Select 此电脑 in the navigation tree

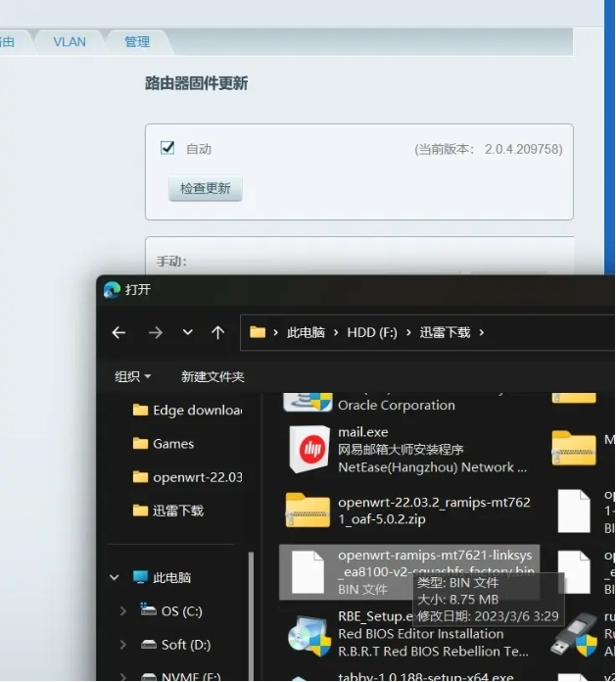[x=162, y=577]
